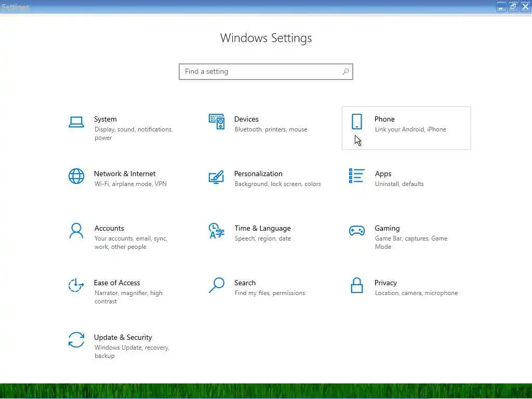Image resolution: width=532 pixels, height=399 pixels.
Task: Open the Gaming heading
Action: [x=387, y=229]
